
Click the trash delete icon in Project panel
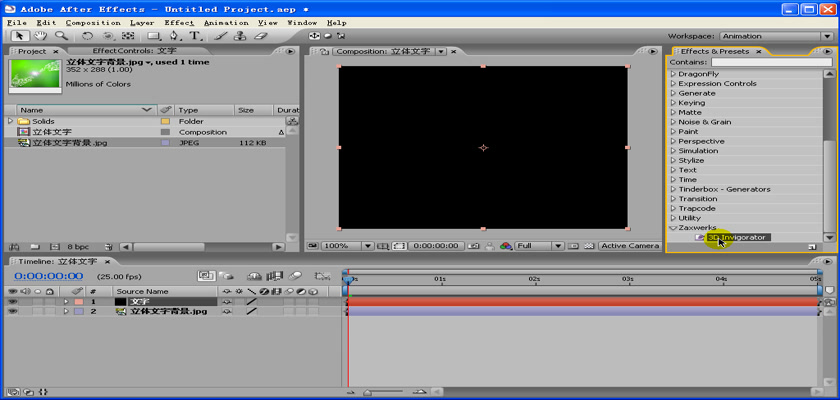point(109,247)
